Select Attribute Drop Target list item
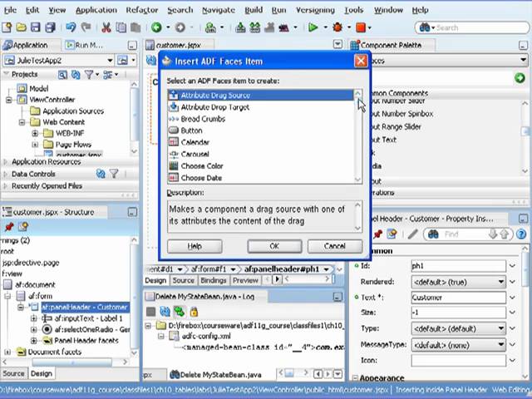 tap(260, 107)
